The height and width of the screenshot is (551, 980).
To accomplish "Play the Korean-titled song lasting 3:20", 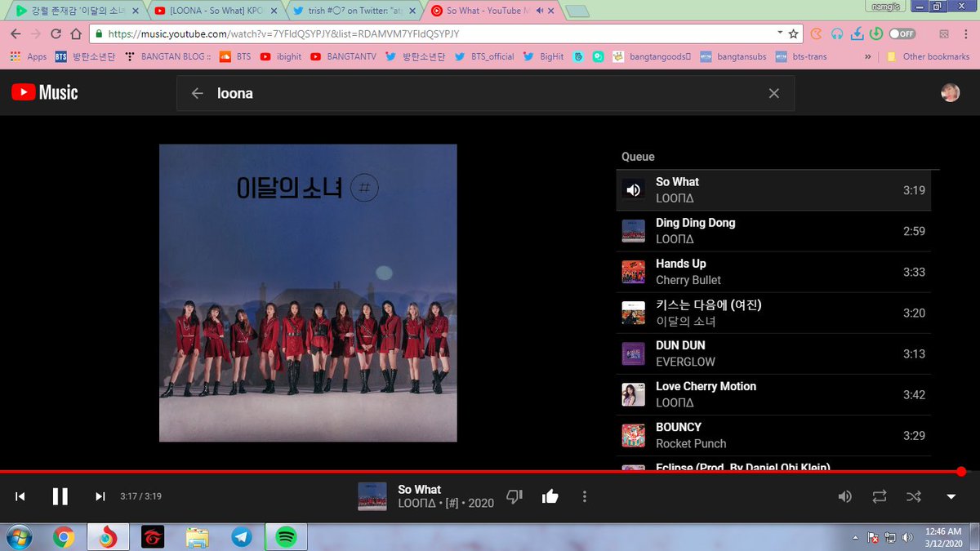I will (x=773, y=313).
